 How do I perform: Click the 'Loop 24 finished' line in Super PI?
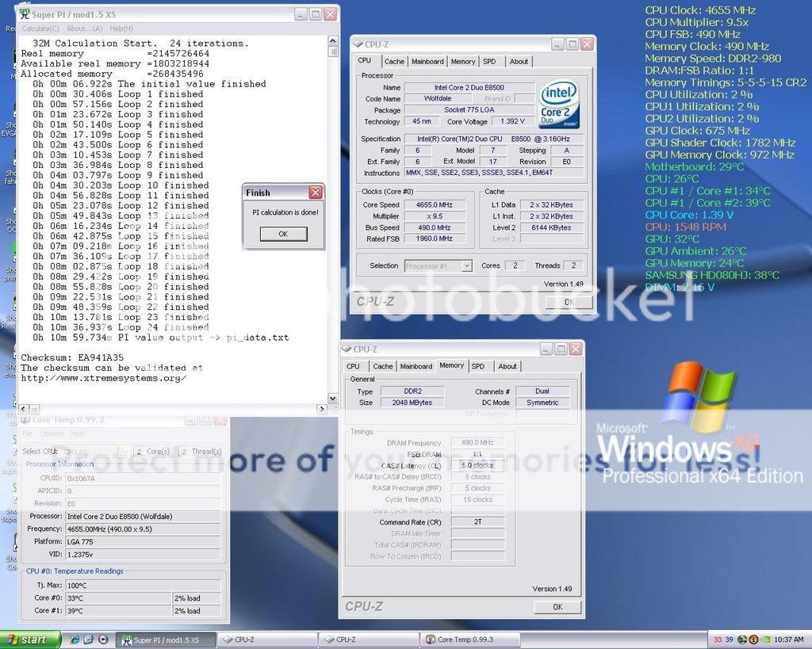pyautogui.click(x=121, y=327)
